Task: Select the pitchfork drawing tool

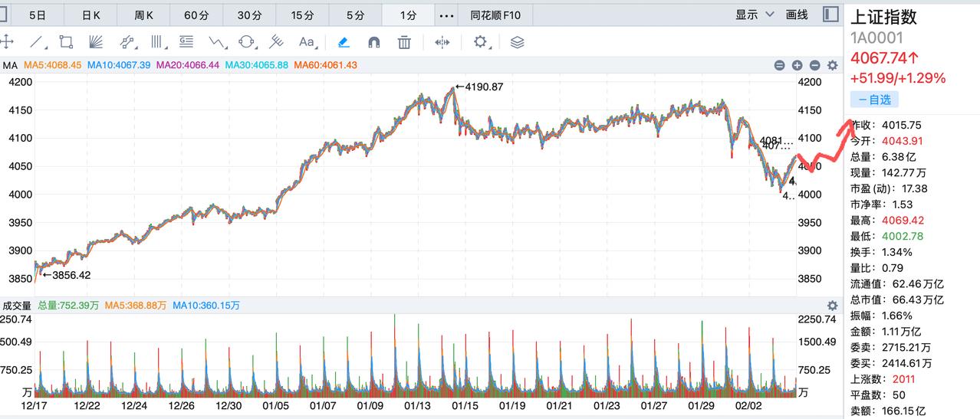Action: click(x=276, y=42)
